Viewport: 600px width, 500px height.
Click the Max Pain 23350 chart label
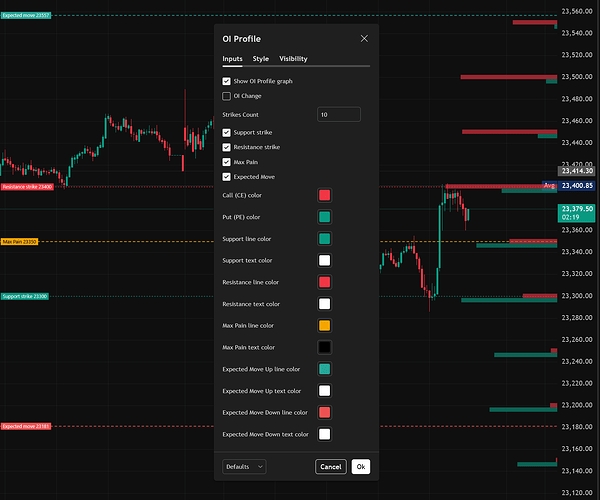[20, 242]
